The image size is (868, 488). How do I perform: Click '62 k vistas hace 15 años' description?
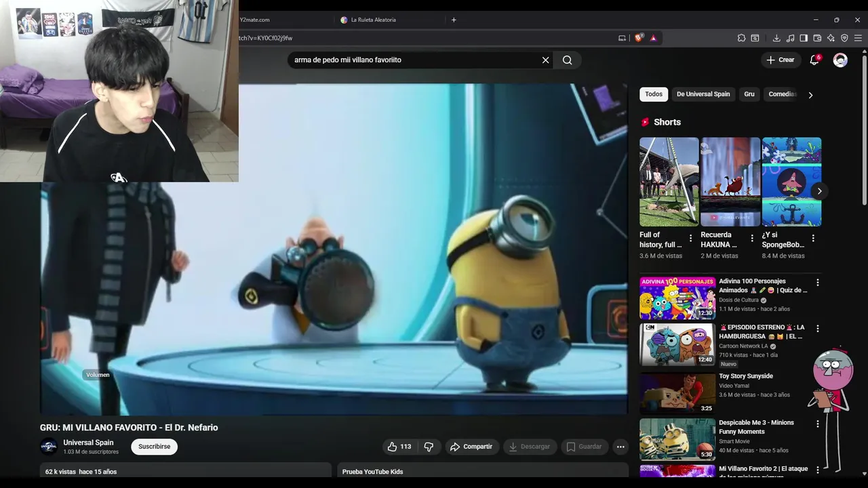pos(81,472)
